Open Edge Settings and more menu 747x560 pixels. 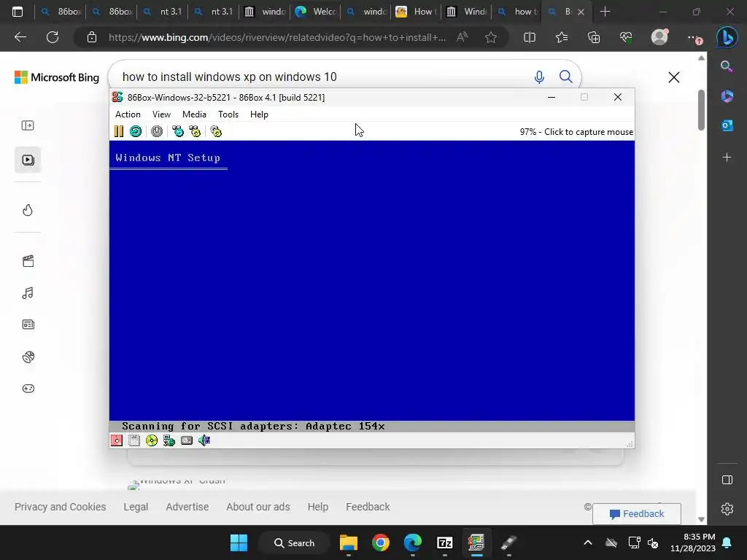[694, 38]
